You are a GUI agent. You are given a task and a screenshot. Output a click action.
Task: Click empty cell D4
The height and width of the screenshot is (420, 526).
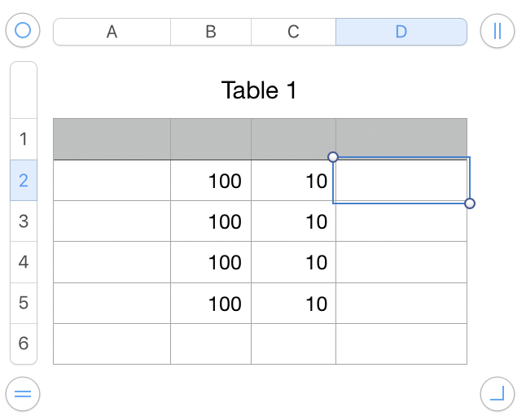tap(401, 262)
